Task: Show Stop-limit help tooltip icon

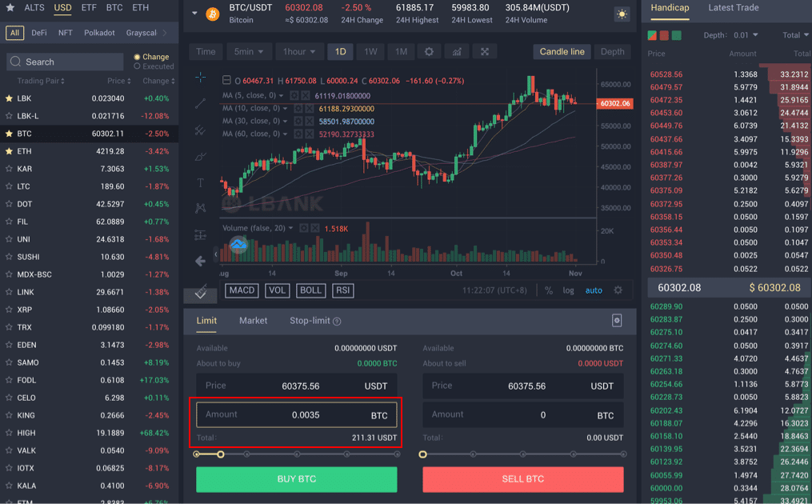Action: pyautogui.click(x=337, y=322)
